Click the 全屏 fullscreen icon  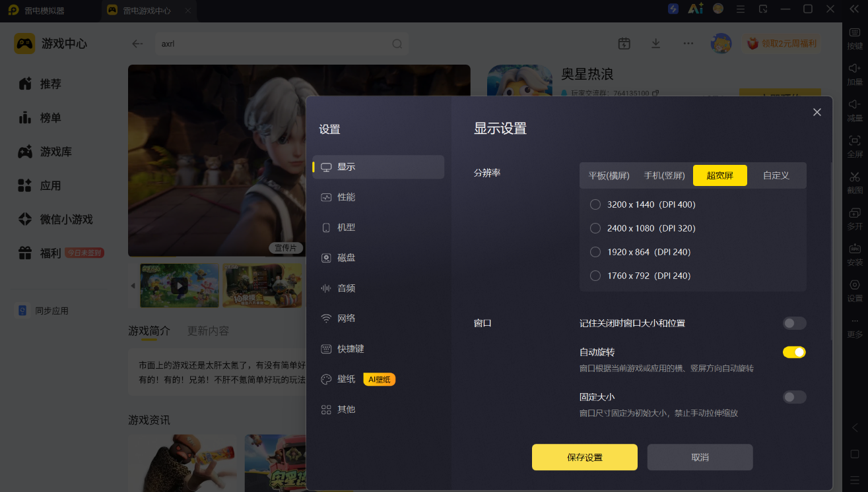coord(855,145)
